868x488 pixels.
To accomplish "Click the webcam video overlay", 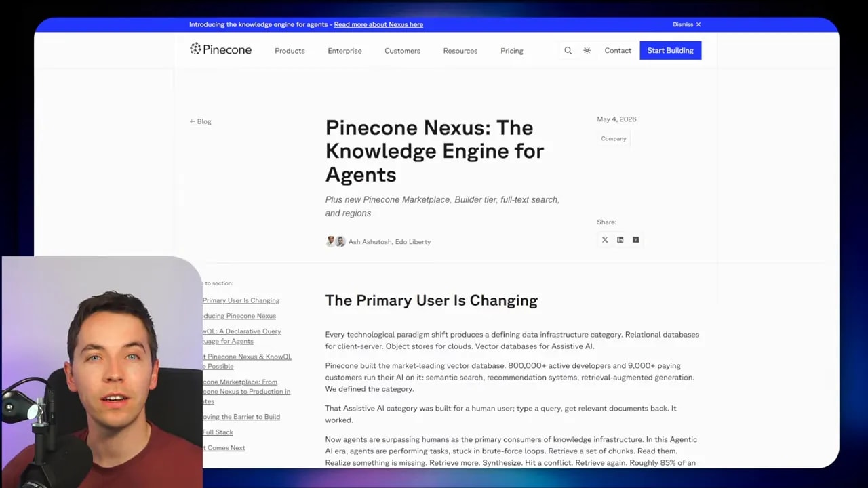I will pyautogui.click(x=101, y=371).
